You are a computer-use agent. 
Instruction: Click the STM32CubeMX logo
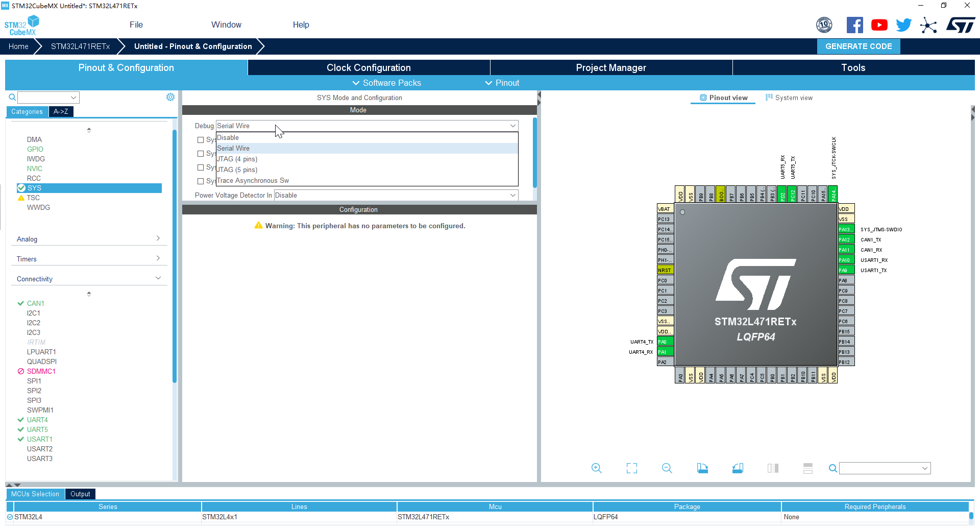21,26
